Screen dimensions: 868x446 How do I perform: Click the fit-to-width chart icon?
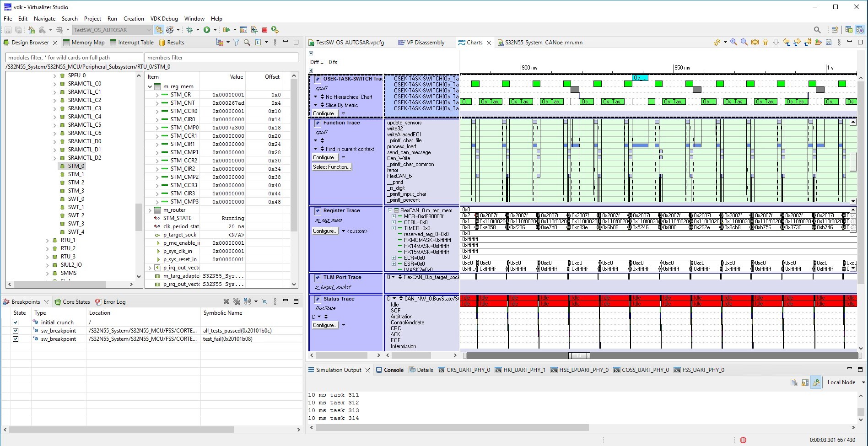point(755,42)
